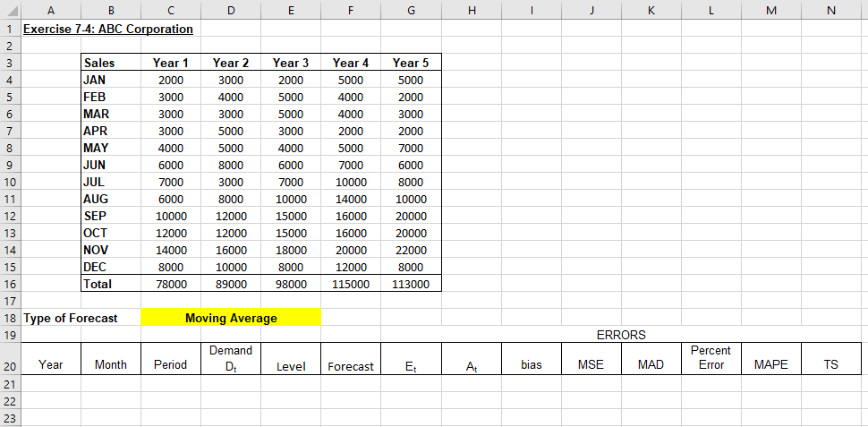Click the 'At' column header
The height and width of the screenshot is (427, 868).
tap(472, 359)
